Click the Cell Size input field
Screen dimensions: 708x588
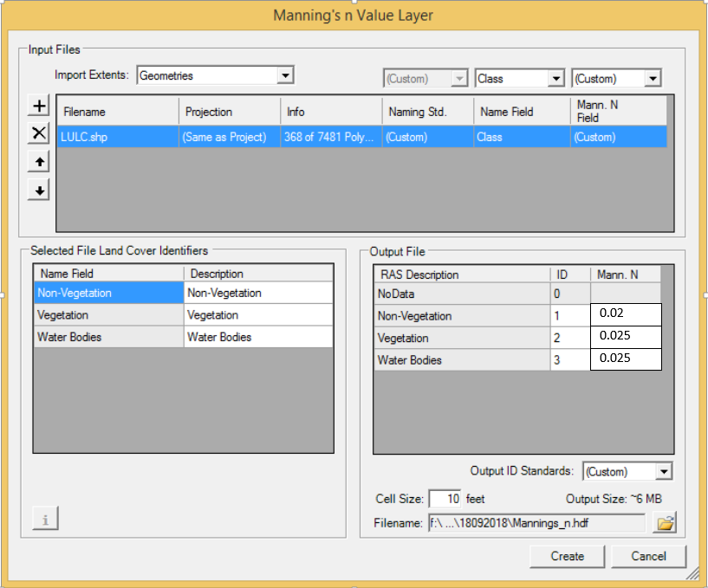point(445,499)
